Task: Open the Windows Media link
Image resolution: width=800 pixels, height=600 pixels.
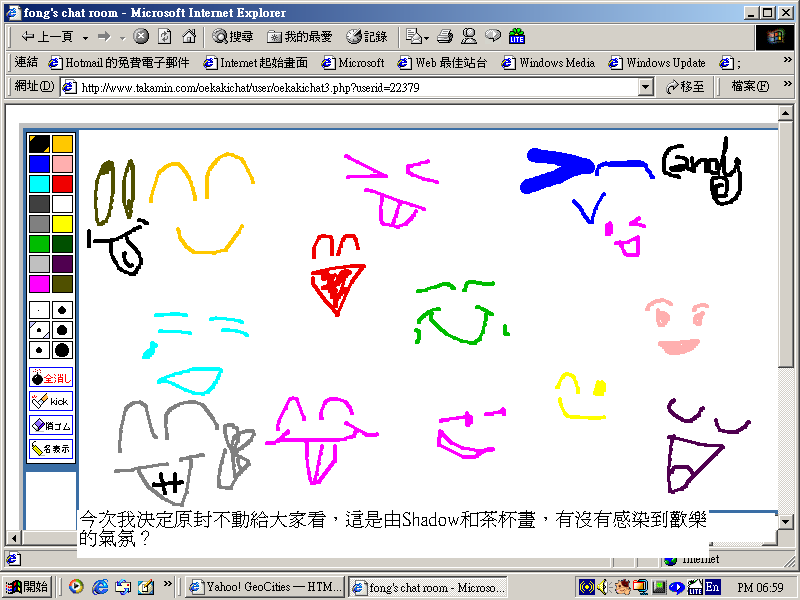Action: click(x=549, y=62)
